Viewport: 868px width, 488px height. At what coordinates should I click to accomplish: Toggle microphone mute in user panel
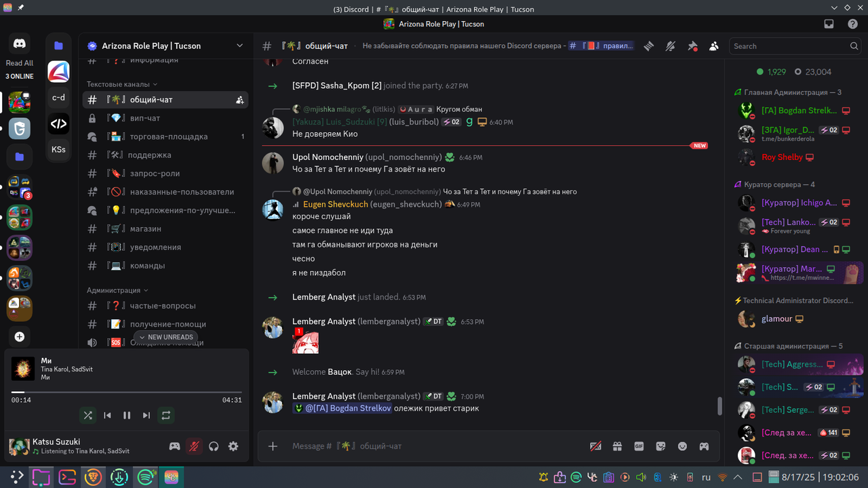pos(194,446)
